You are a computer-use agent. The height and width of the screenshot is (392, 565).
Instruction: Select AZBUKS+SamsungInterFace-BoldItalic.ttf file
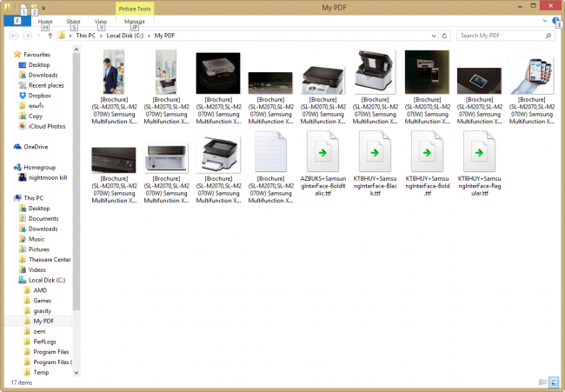pyautogui.click(x=322, y=163)
